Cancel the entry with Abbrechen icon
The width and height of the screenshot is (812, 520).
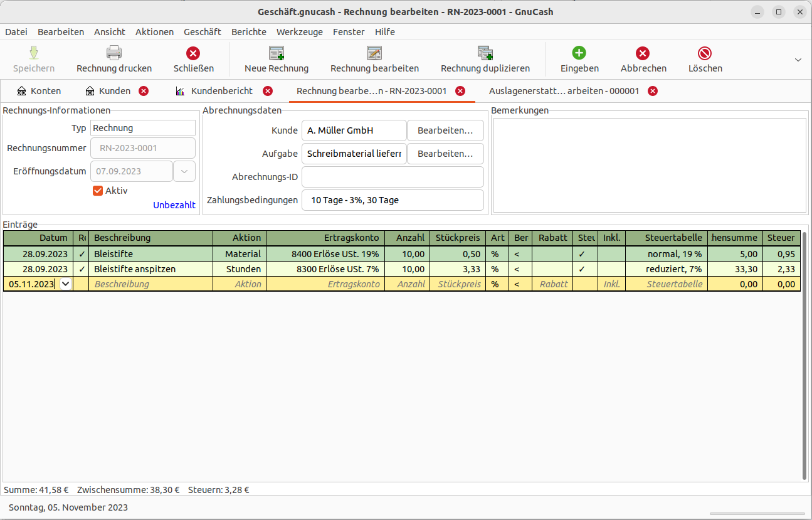[643, 53]
